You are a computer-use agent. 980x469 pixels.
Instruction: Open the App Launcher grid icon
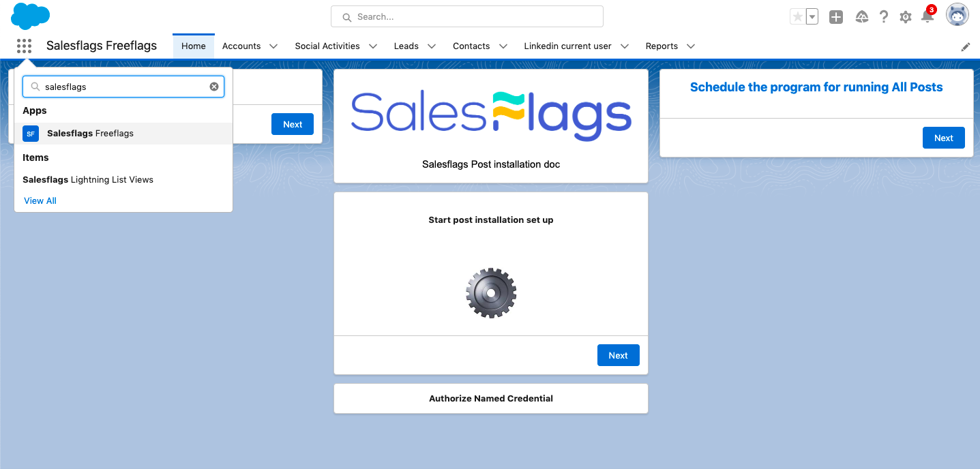click(24, 46)
